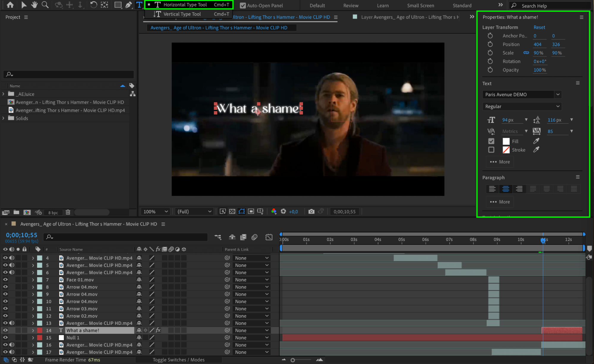
Task: Choose Vertical Type Tool from menu
Action: (182, 14)
